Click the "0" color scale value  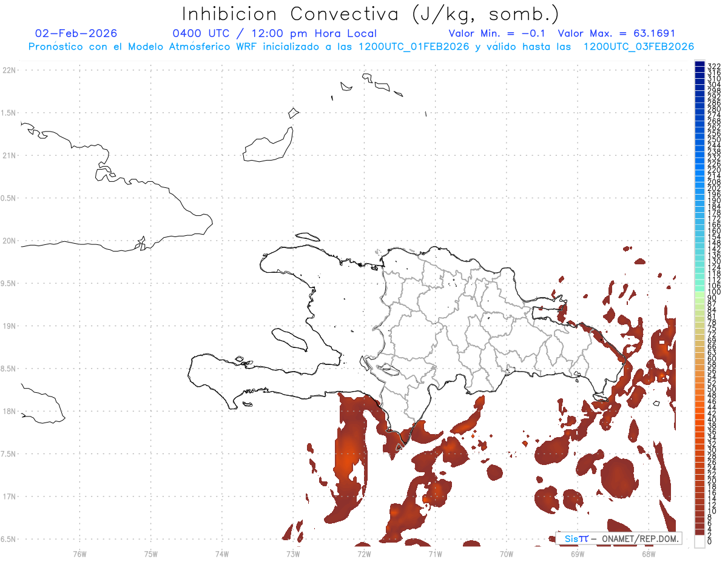(x=710, y=541)
